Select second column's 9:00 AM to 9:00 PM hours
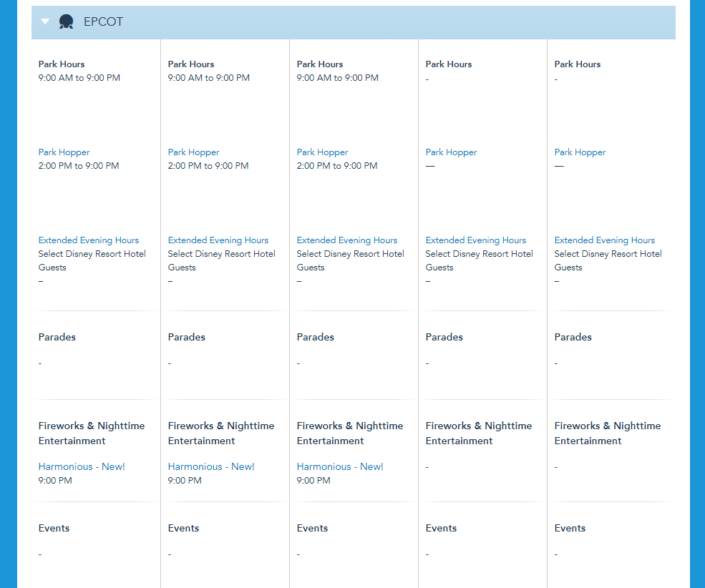 (208, 78)
